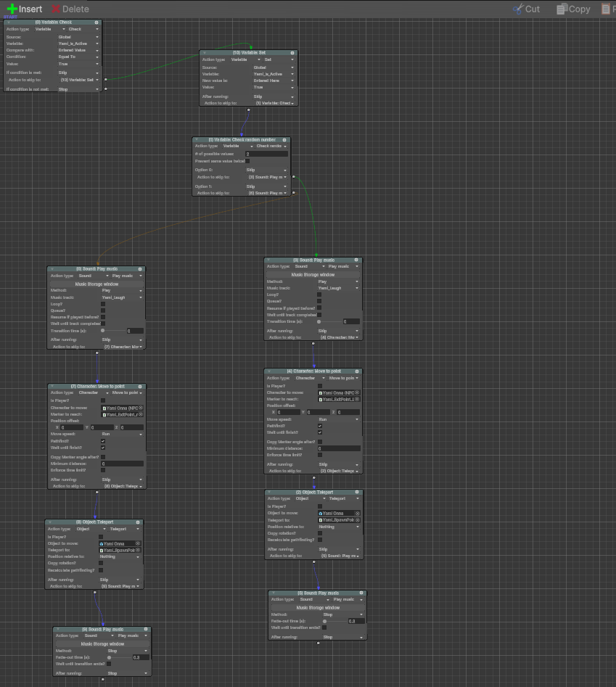Click the Copy toolbar button
This screenshot has height=687, width=616.
point(573,9)
